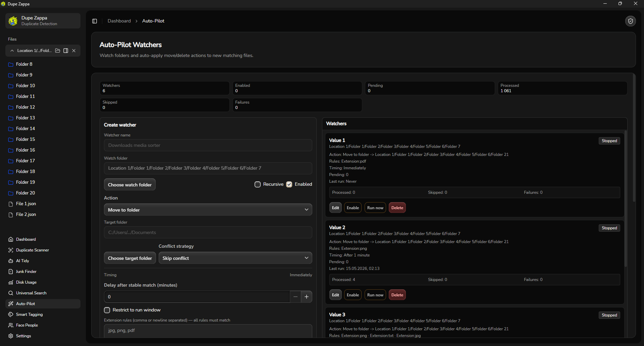
Task: Click the Folder 11 folder icon
Action: pyautogui.click(x=11, y=97)
